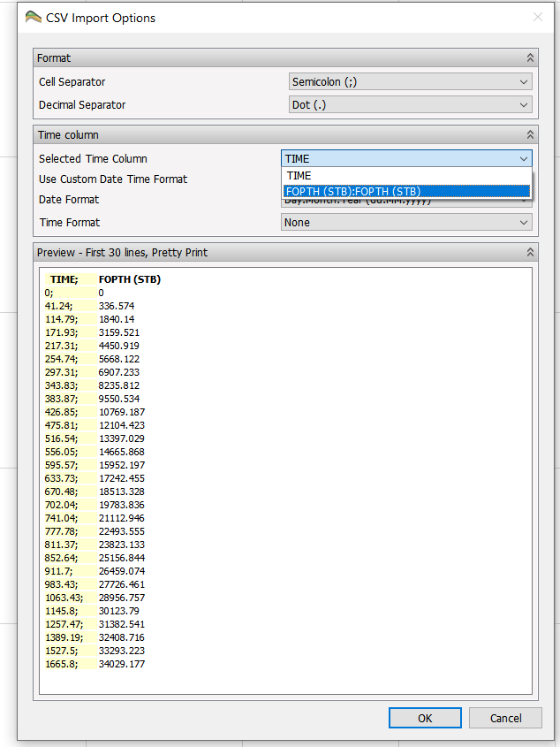Open the Time Format dropdown showing None
The width and height of the screenshot is (560, 747).
[x=406, y=223]
